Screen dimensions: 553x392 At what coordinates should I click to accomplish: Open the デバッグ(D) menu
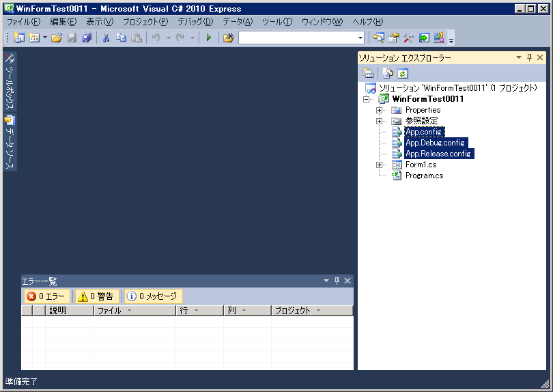[x=195, y=22]
